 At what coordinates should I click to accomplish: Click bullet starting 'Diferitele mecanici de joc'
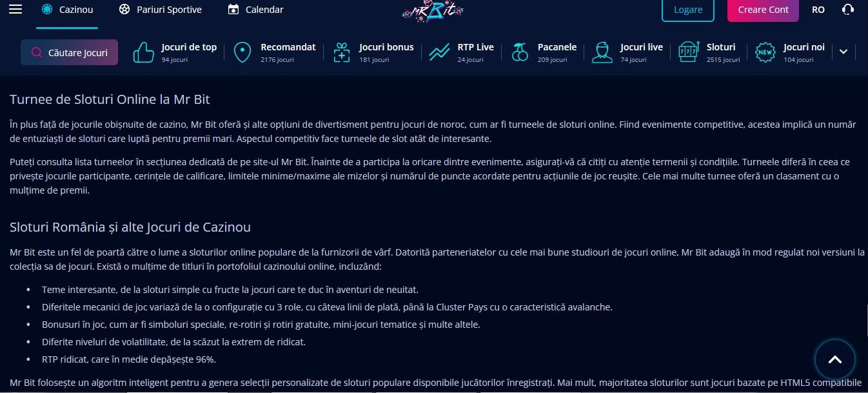327,307
